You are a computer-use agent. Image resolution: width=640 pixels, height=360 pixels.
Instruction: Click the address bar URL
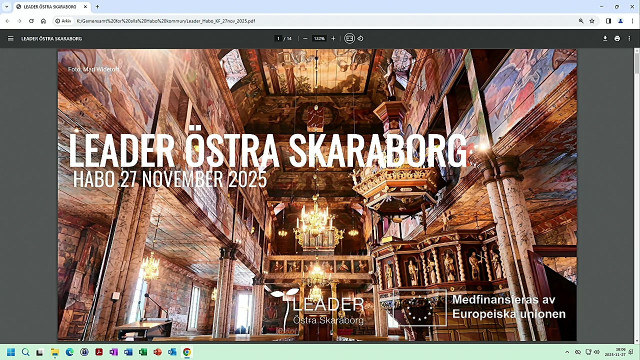[x=166, y=21]
